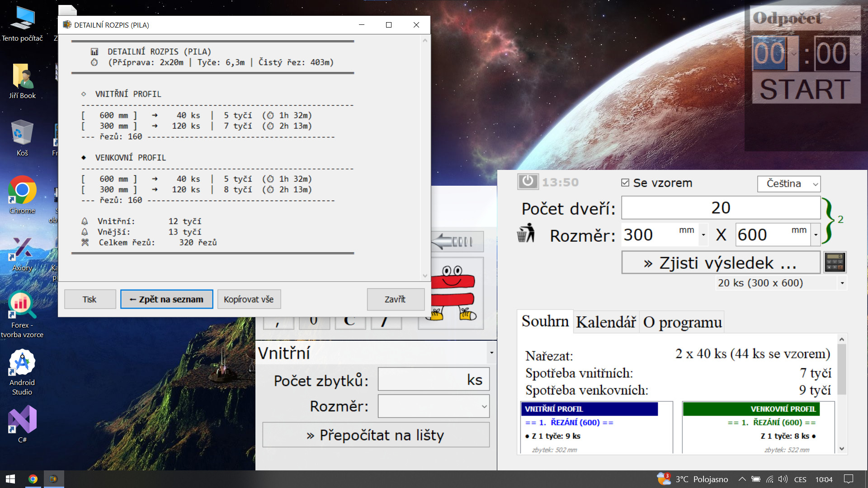Open the O programu tab

[x=682, y=322]
